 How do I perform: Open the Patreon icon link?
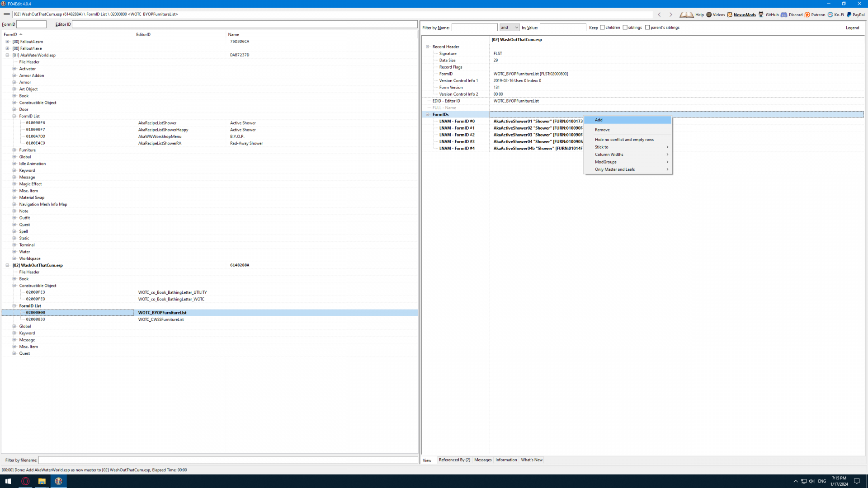tap(807, 14)
